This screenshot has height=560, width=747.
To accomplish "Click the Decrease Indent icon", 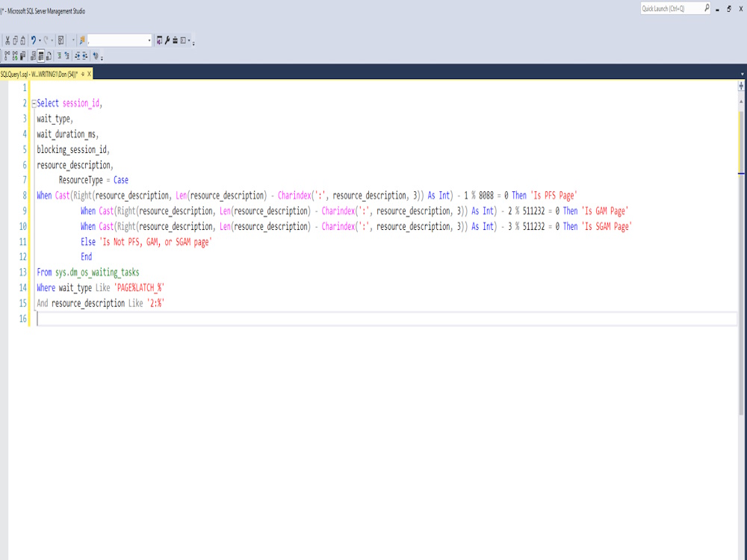I will 77,56.
